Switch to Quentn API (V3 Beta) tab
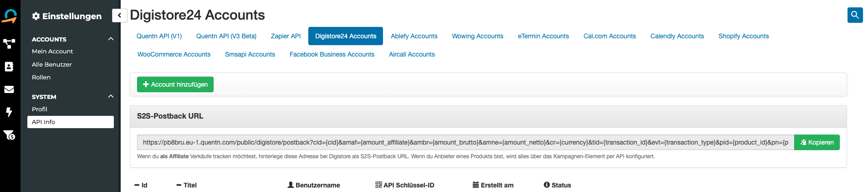Viewport: 868px width, 192px height. pos(226,36)
